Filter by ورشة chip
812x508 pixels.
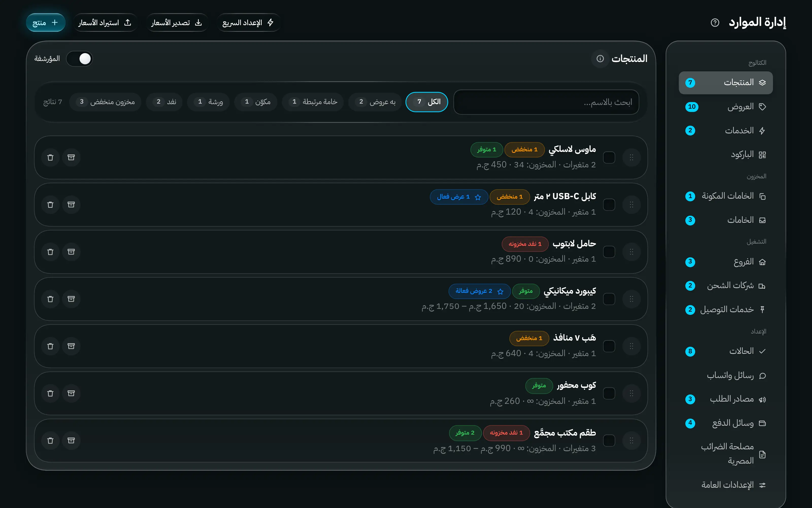[208, 102]
